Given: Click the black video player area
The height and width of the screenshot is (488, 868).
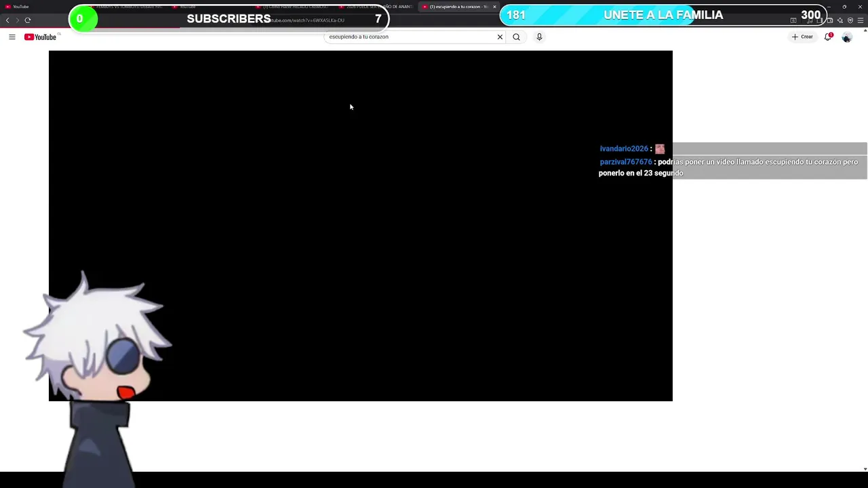Looking at the screenshot, I should coord(361,226).
